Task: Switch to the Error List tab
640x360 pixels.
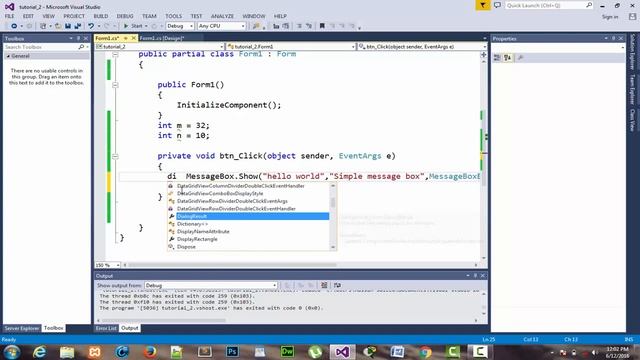Action: coord(106,328)
